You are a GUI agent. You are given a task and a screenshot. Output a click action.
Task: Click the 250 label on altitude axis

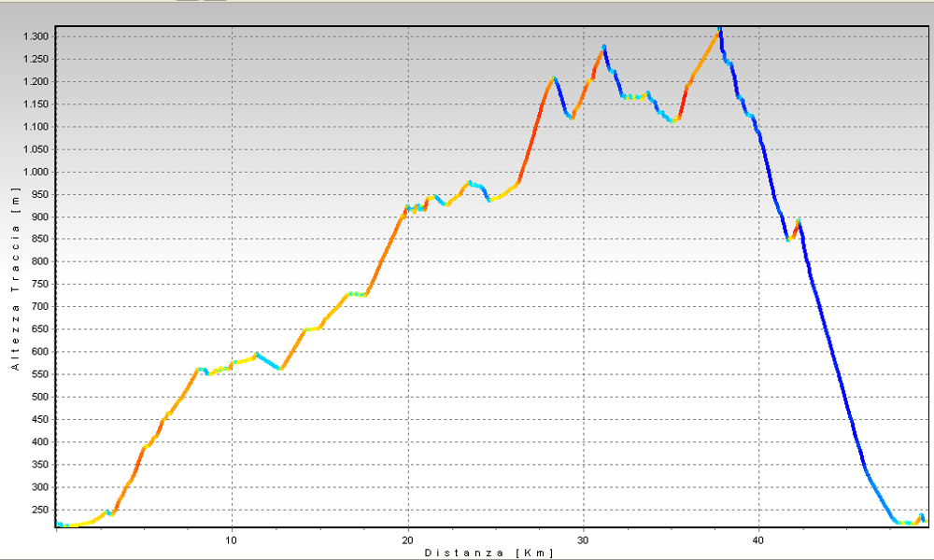[x=39, y=510]
